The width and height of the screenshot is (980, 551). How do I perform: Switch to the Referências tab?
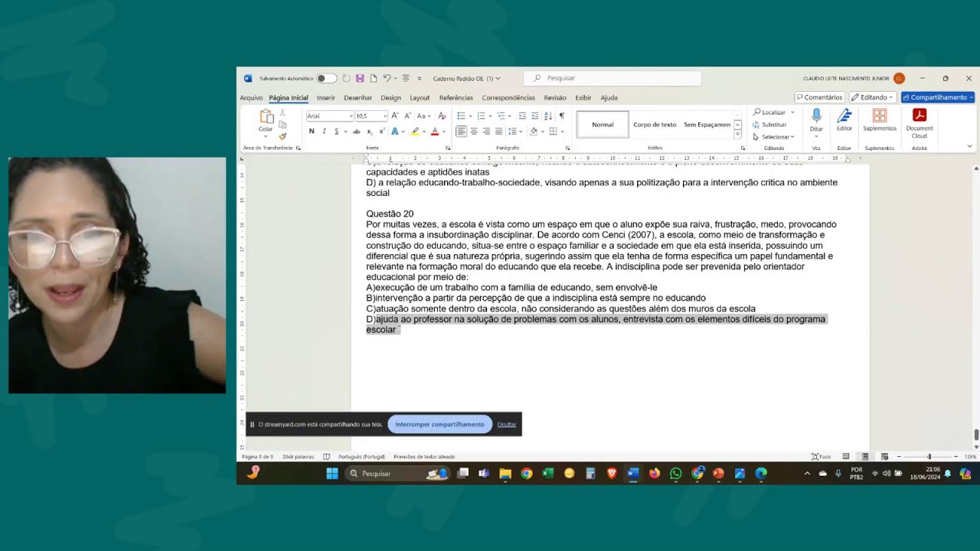456,98
